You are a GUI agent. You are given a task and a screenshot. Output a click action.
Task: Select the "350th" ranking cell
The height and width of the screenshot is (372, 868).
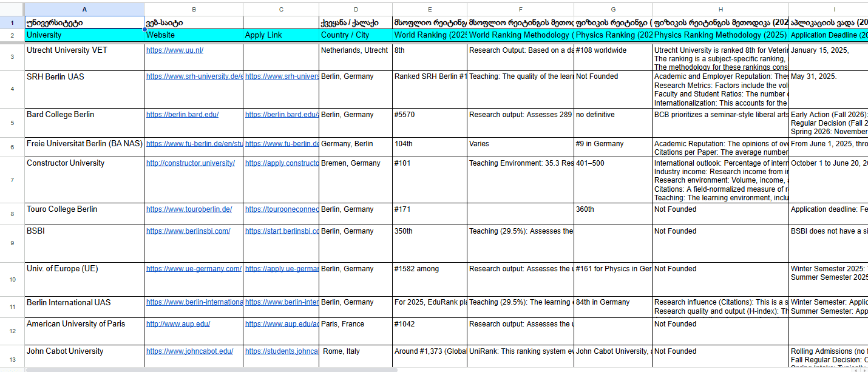click(430, 244)
